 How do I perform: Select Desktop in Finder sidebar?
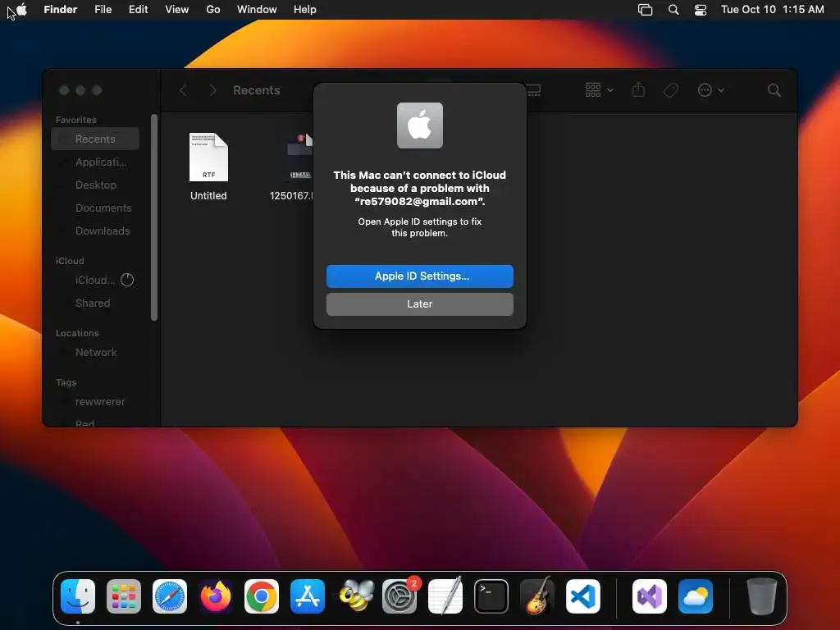pos(95,185)
